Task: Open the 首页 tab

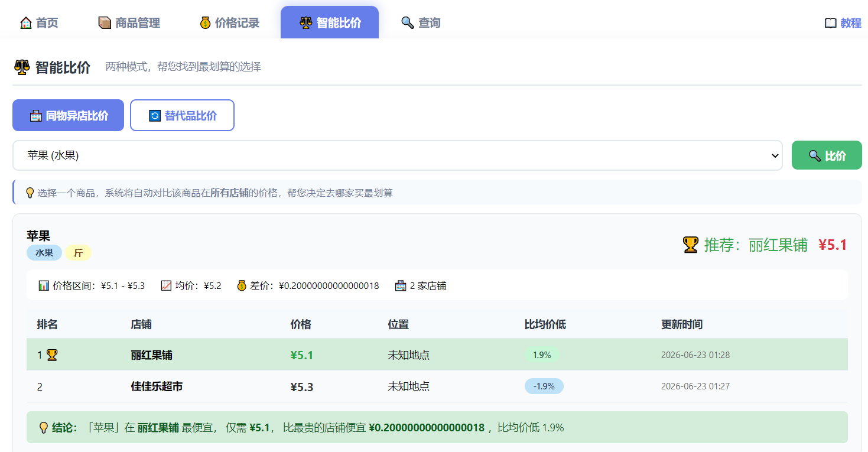Action: pyautogui.click(x=39, y=23)
